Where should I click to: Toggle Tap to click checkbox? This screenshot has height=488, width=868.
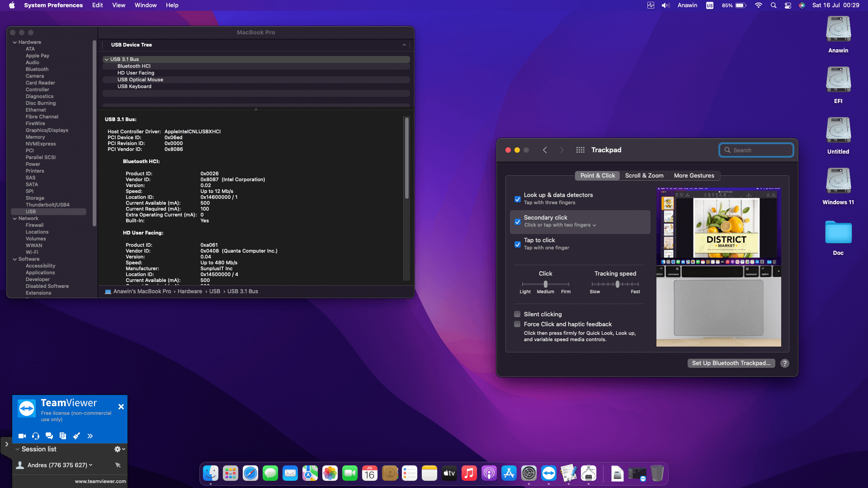(x=518, y=244)
